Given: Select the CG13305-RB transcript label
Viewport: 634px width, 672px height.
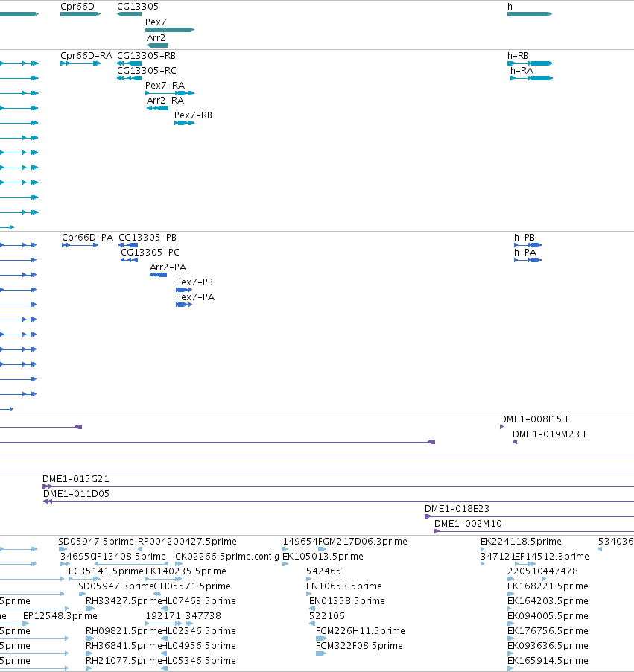Looking at the screenshot, I should click(146, 56).
